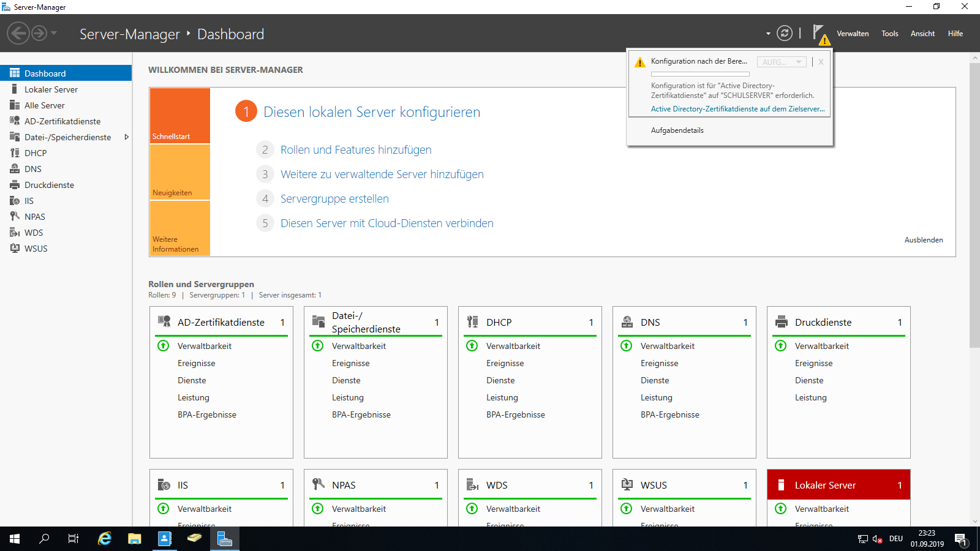Click the notifications flag with warning icon
Screen dimensions: 980x551
tap(821, 34)
